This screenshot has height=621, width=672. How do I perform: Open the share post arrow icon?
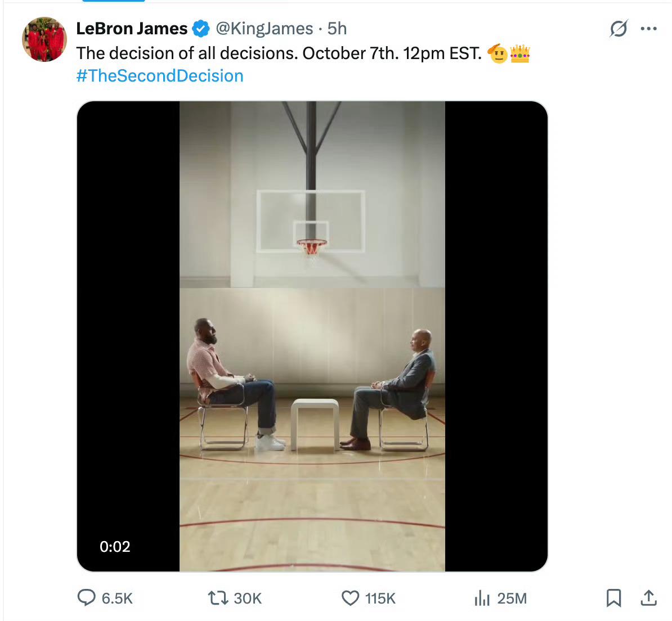click(648, 598)
